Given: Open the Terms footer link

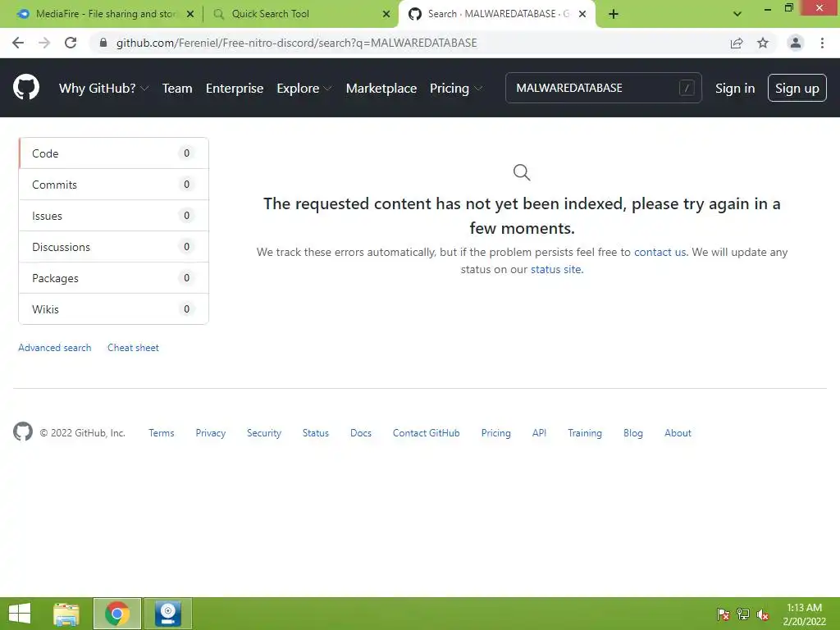Looking at the screenshot, I should (162, 433).
